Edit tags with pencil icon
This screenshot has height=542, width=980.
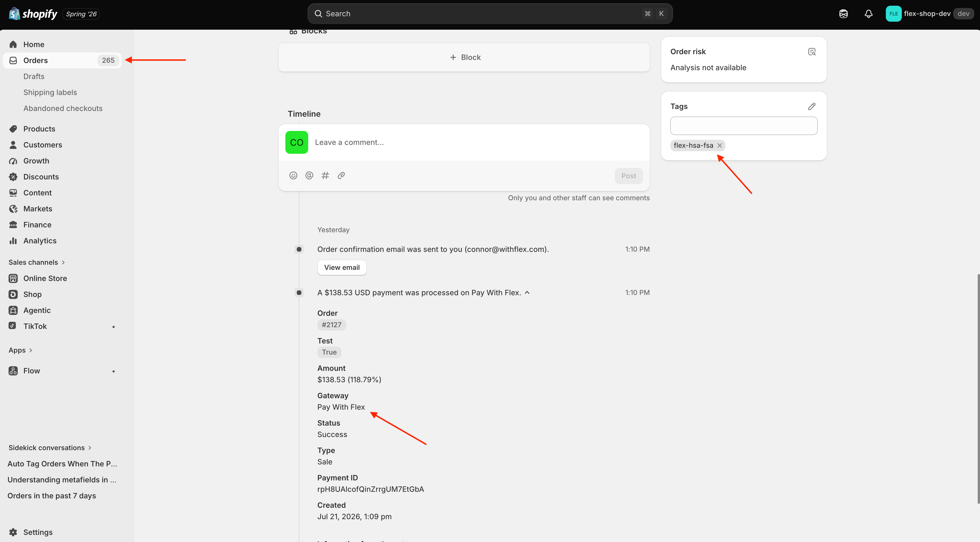coord(812,106)
